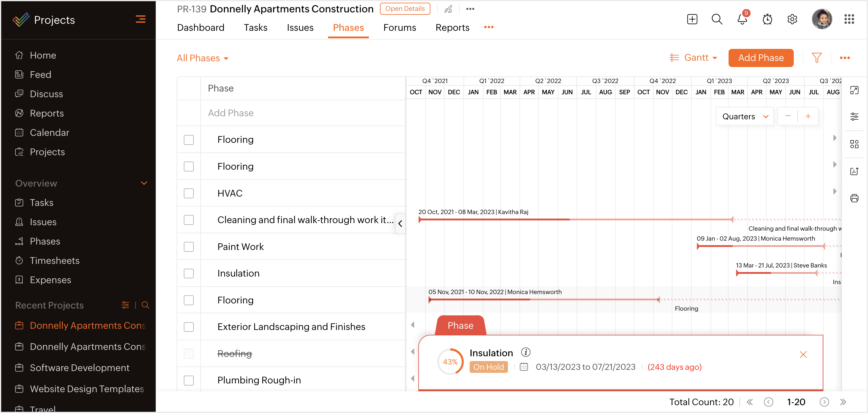Click the print icon in right panel

[854, 198]
